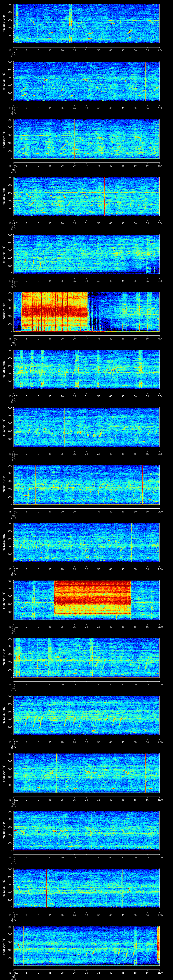Click the Frequency (Hz) label of 18:08:00 panel

[x=4, y=427]
